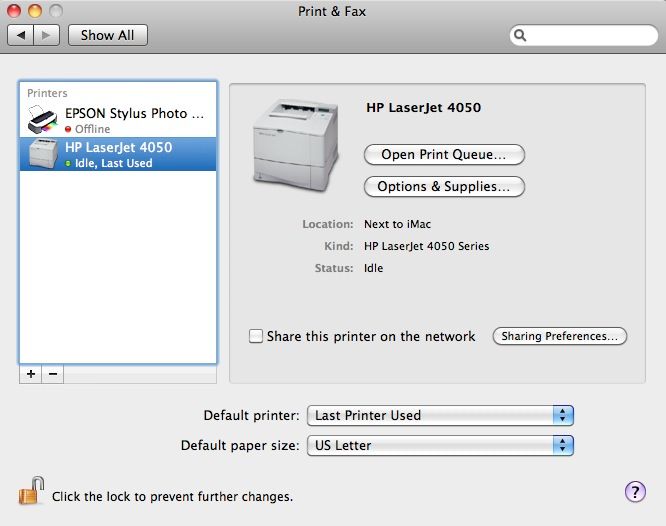Click the lock icon to prevent changes
The image size is (666, 526).
click(32, 492)
